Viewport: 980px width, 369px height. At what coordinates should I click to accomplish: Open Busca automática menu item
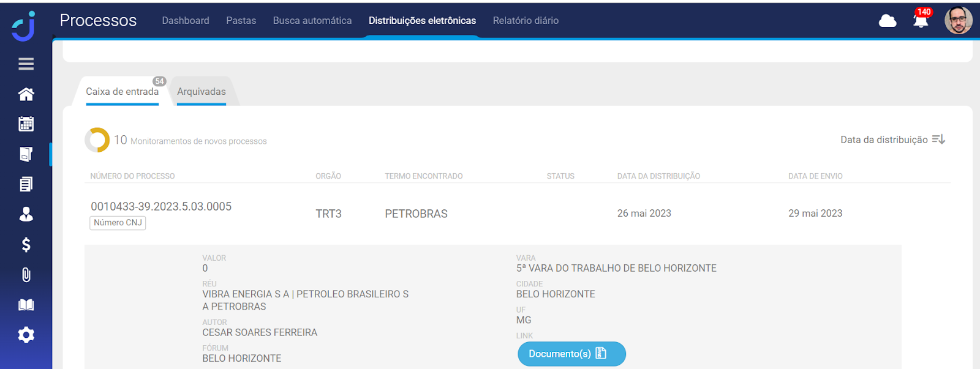pos(312,21)
